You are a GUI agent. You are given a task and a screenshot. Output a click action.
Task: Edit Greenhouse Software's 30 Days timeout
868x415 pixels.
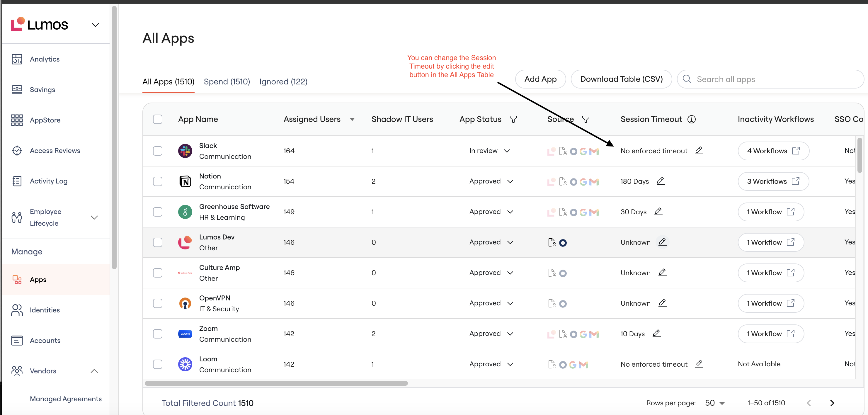click(x=658, y=211)
